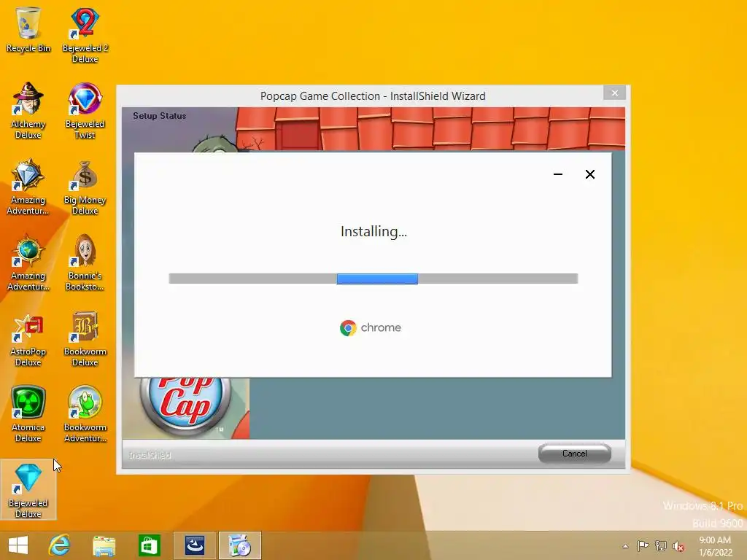The height and width of the screenshot is (560, 747).
Task: Open the clock showing 9:00 AM
Action: pyautogui.click(x=715, y=546)
